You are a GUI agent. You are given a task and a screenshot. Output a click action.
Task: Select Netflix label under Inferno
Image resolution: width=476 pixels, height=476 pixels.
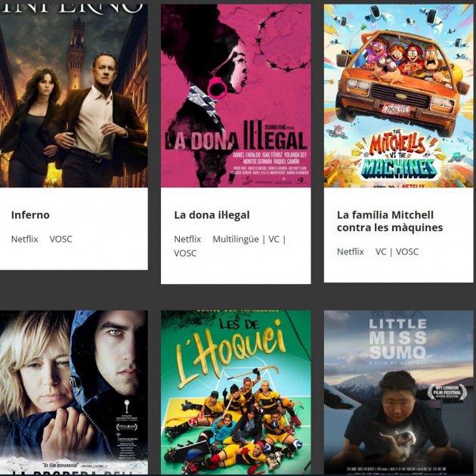tap(25, 240)
